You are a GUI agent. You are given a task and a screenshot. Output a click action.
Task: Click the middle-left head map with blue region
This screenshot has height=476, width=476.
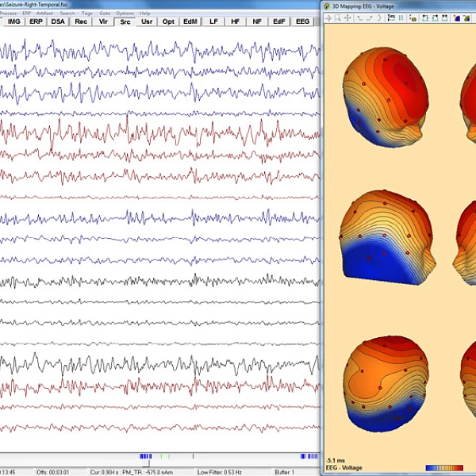click(x=388, y=237)
